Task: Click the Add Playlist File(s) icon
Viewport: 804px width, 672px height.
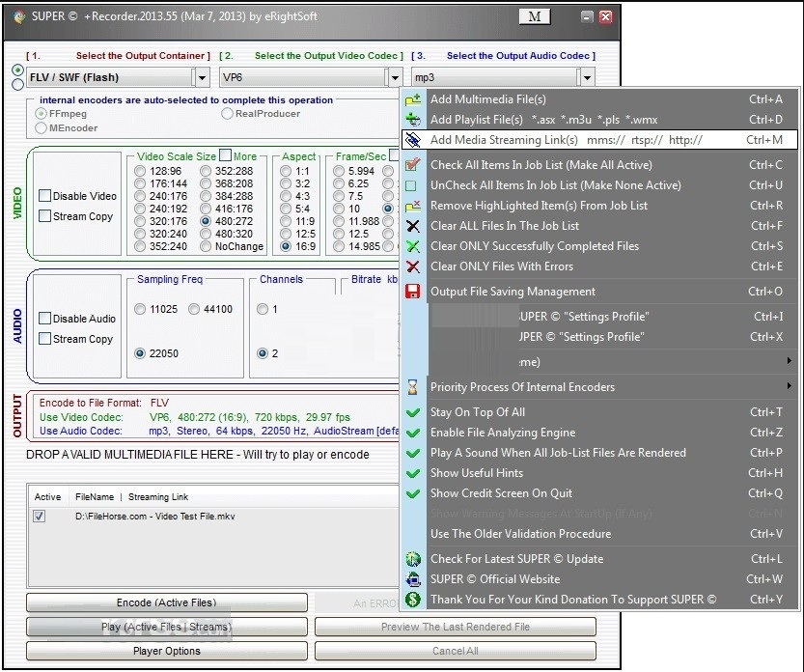Action: (x=413, y=120)
